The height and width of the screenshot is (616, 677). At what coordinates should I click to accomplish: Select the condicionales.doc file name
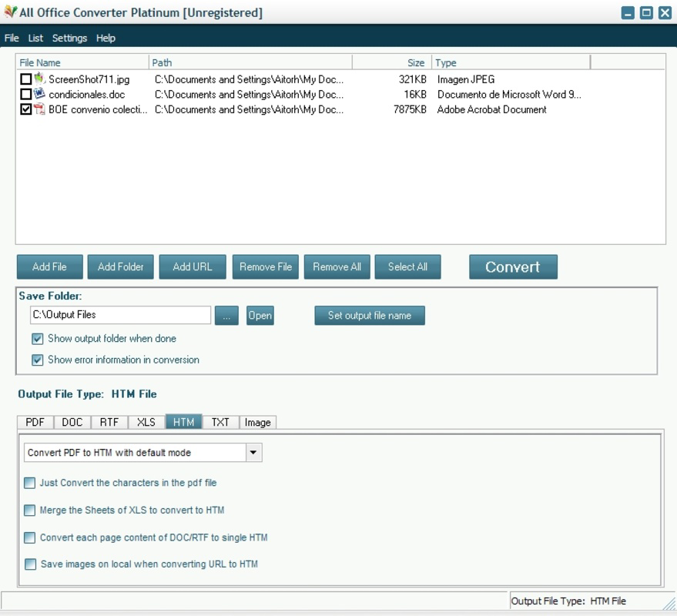pyautogui.click(x=87, y=95)
